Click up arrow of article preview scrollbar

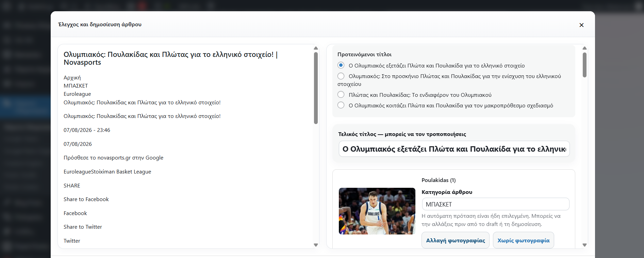click(x=316, y=48)
